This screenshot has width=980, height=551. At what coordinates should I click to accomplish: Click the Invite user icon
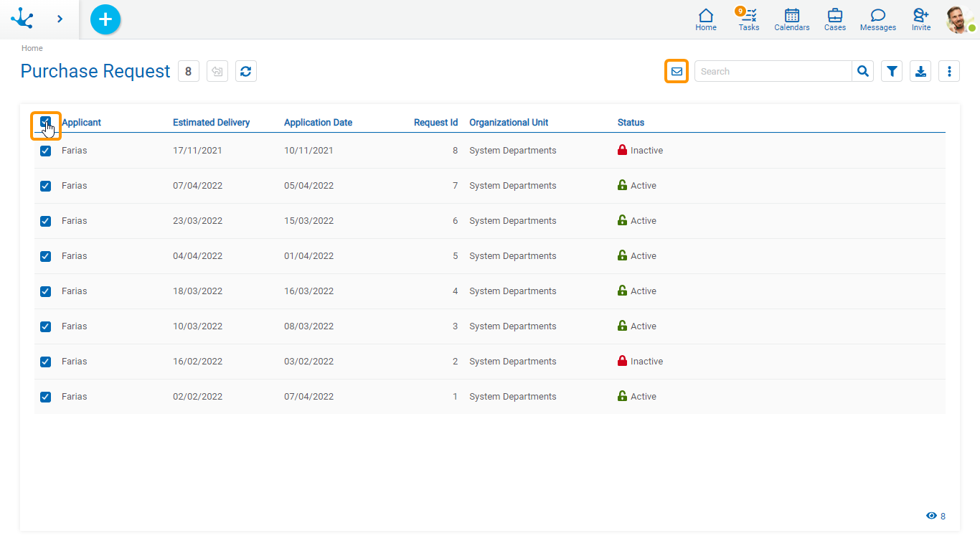[921, 19]
